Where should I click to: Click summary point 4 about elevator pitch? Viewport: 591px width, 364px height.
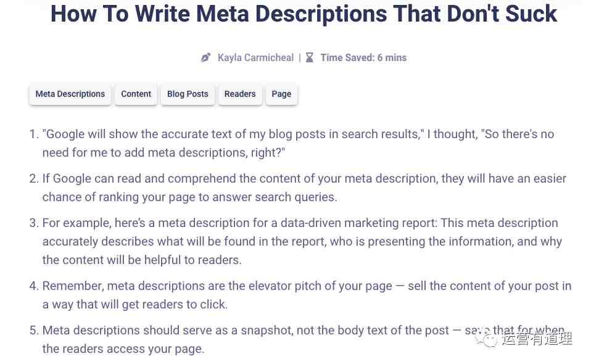pos(307,295)
